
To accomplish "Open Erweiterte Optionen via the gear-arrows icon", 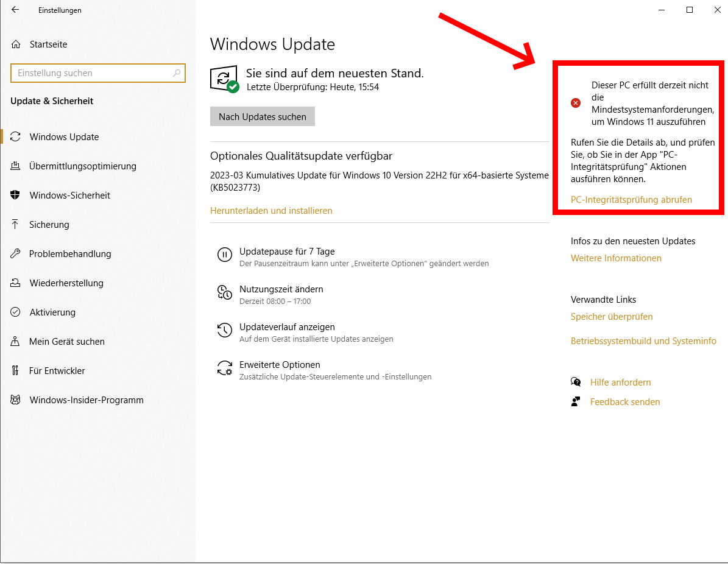I will (x=225, y=368).
